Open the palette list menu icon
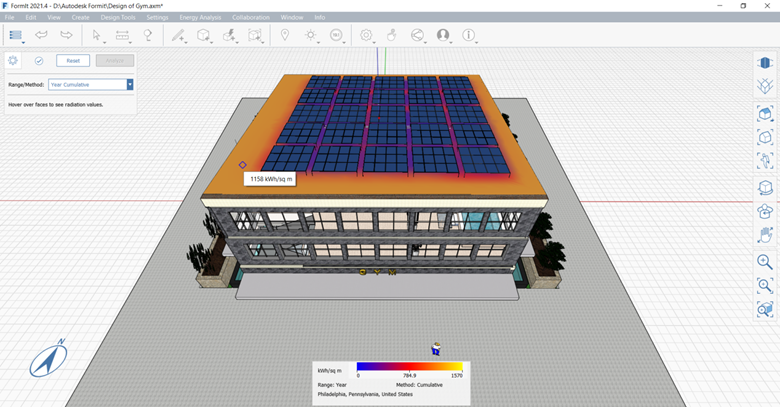Image resolution: width=780 pixels, height=407 pixels. [x=15, y=35]
